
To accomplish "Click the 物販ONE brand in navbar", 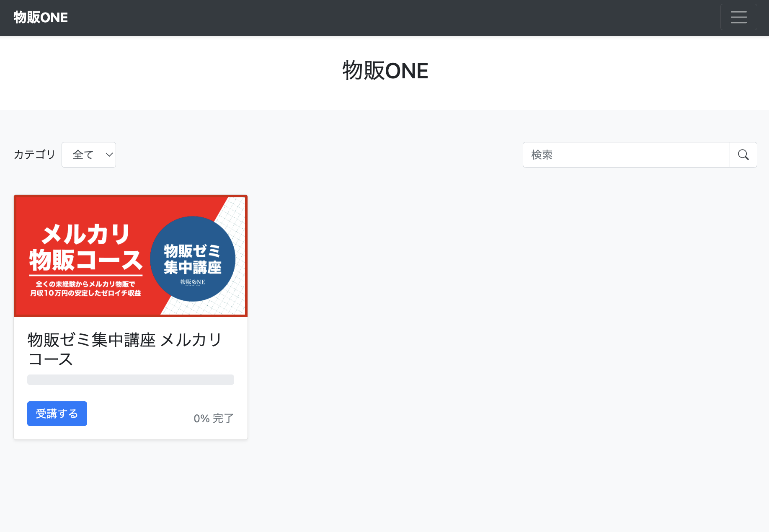I will coord(41,18).
